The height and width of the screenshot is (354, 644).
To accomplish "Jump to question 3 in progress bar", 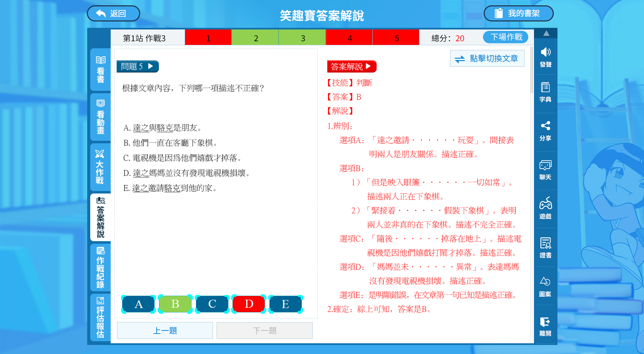I will coord(302,38).
